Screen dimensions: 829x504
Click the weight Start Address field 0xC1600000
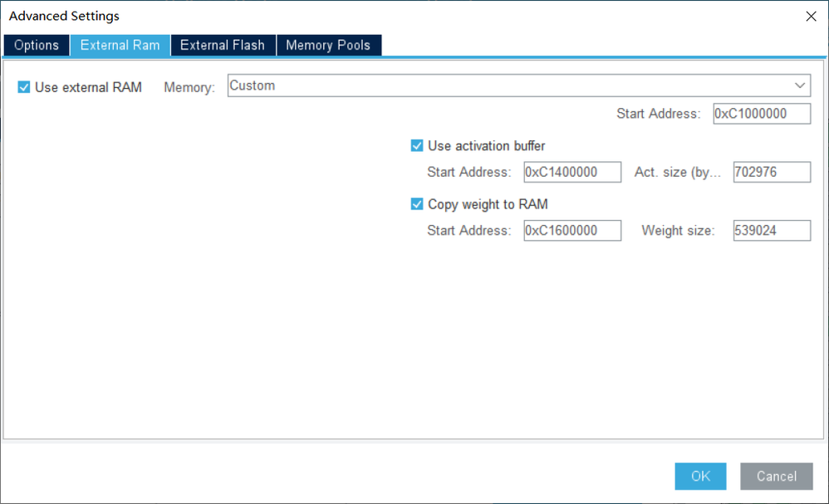tap(572, 230)
